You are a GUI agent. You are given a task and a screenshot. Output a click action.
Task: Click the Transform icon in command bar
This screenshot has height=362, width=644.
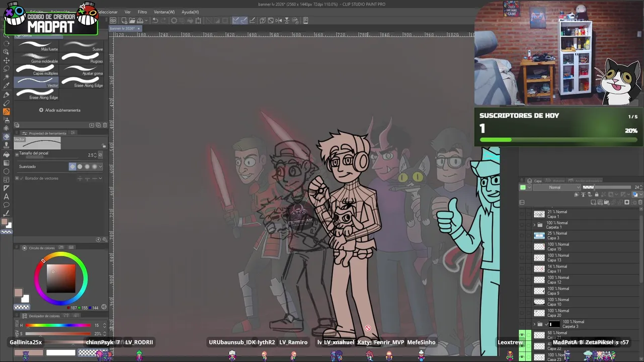tap(198, 21)
